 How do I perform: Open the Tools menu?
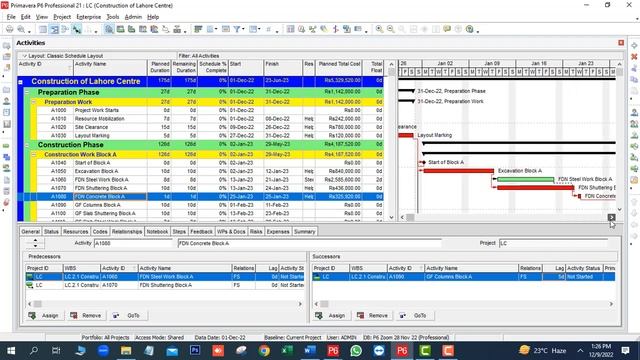point(113,17)
